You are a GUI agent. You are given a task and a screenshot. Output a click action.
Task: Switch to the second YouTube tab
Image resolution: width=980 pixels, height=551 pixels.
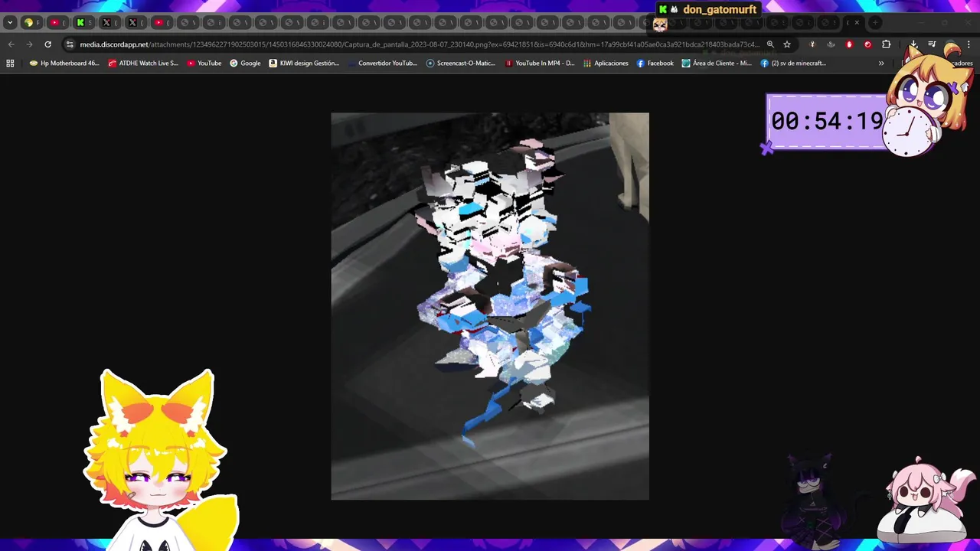162,23
